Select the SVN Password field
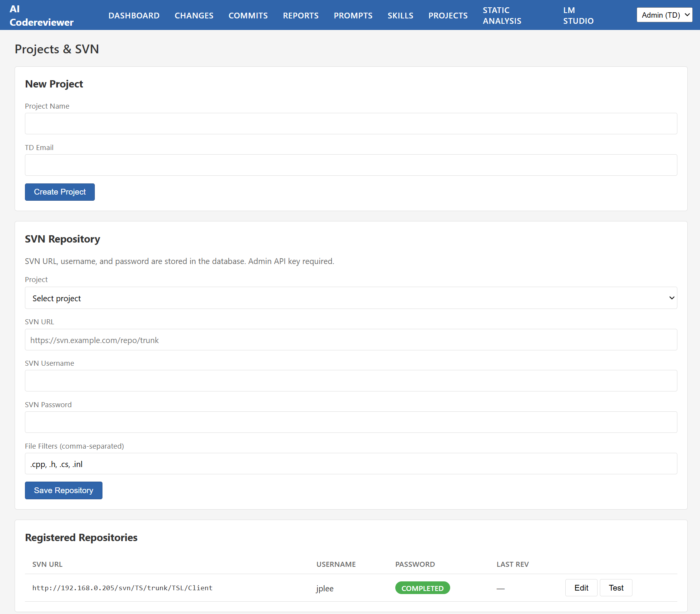The width and height of the screenshot is (700, 614). coord(351,422)
